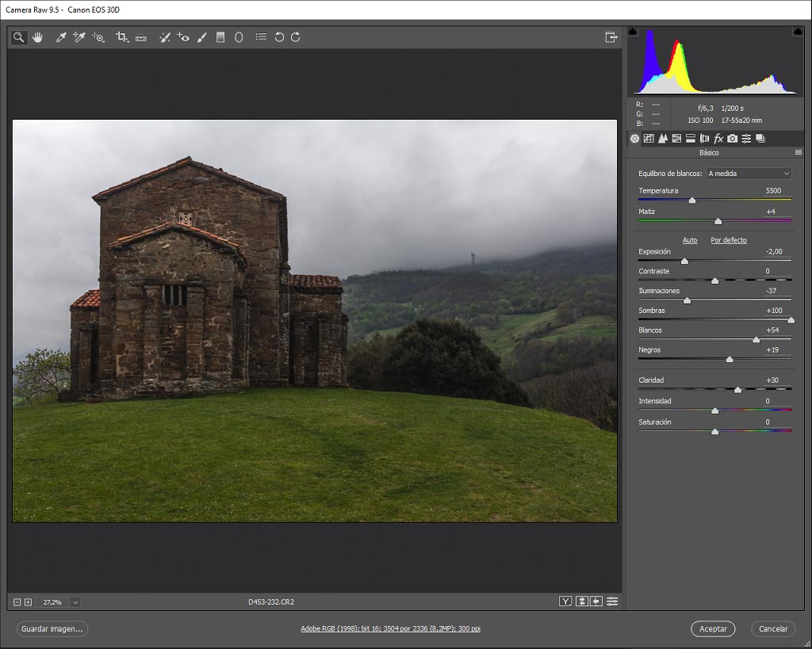Click the Saturación slider handle

tap(714, 432)
